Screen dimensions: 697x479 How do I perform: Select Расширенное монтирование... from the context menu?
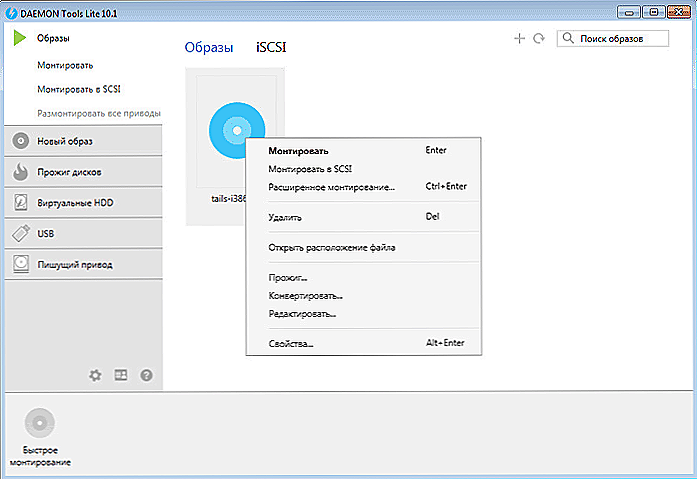(364, 187)
